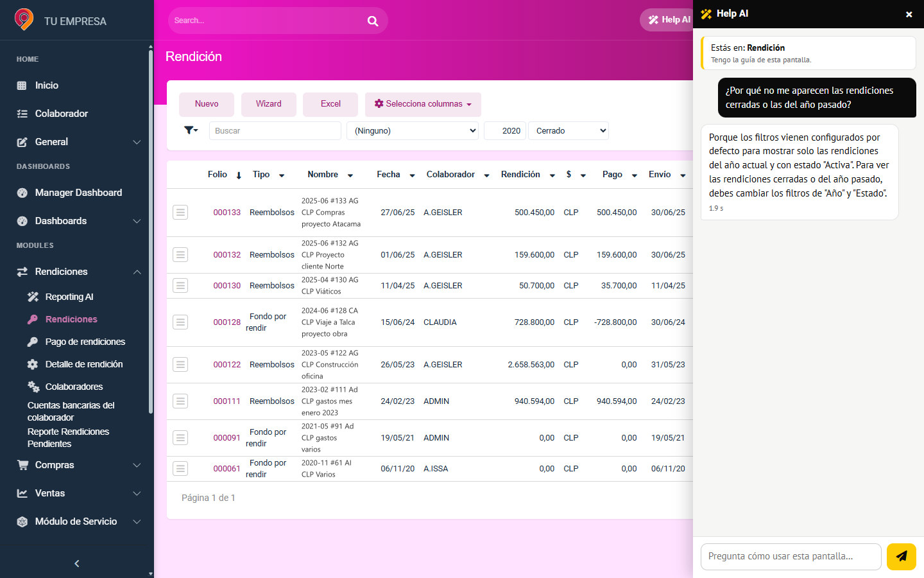Image resolution: width=924 pixels, height=578 pixels.
Task: Expand the Compras menu
Action: pyautogui.click(x=77, y=465)
